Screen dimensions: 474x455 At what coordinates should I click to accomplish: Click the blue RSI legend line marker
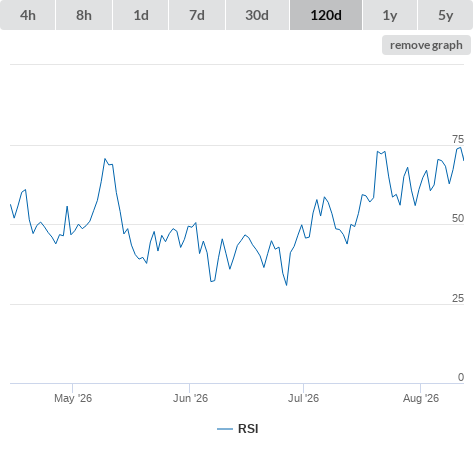coord(225,429)
